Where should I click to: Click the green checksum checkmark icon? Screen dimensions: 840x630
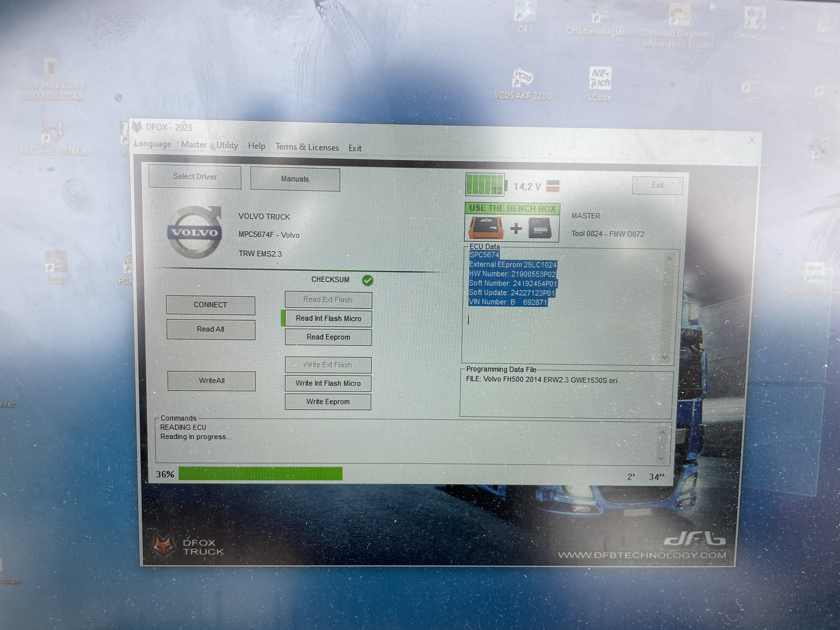367,280
